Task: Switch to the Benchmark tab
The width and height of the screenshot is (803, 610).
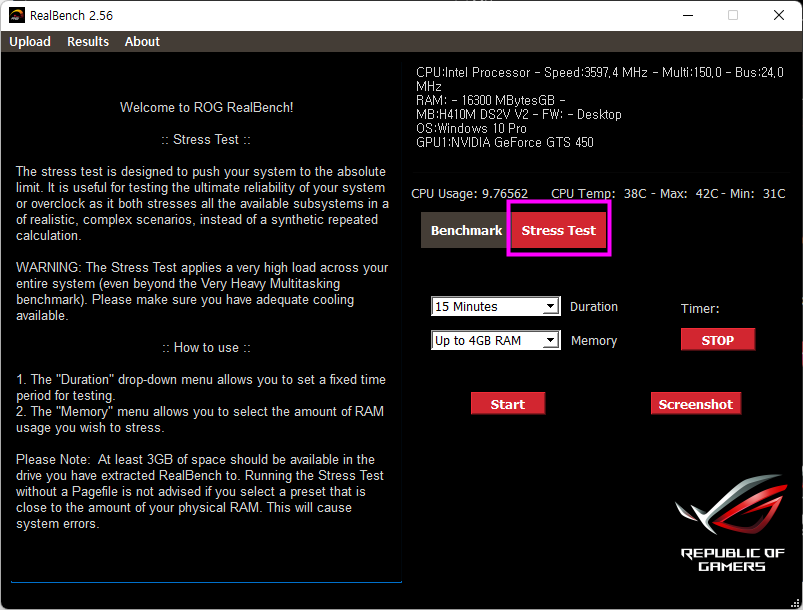Action: (x=466, y=230)
